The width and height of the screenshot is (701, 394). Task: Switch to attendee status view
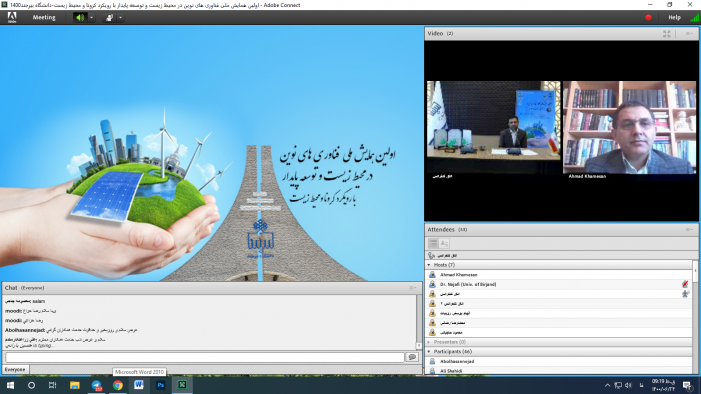coord(444,243)
